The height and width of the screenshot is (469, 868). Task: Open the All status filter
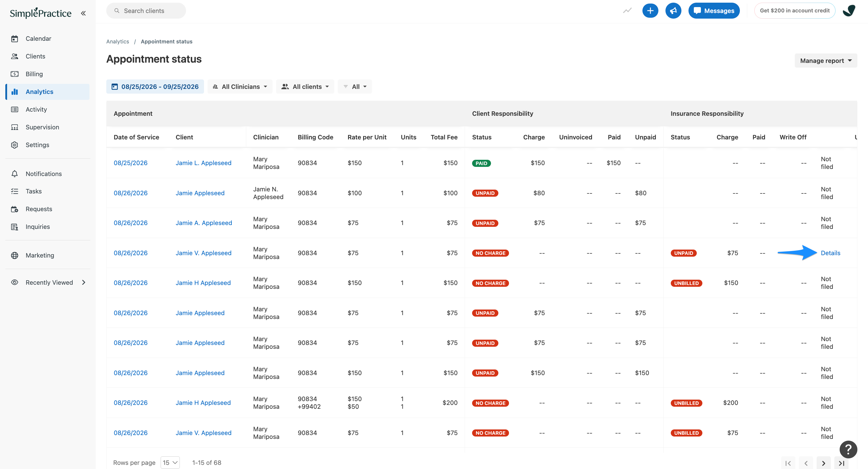coord(355,87)
